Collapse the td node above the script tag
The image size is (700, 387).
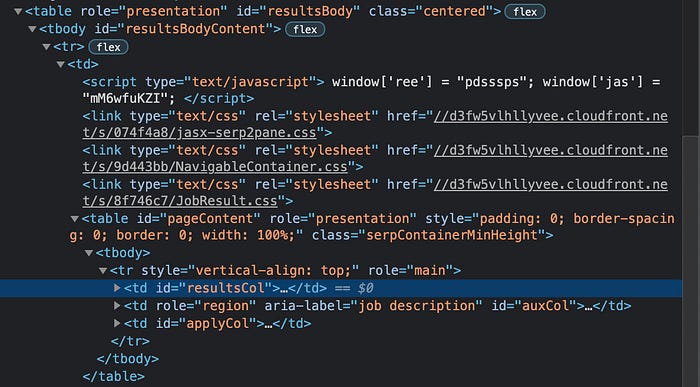click(x=61, y=65)
